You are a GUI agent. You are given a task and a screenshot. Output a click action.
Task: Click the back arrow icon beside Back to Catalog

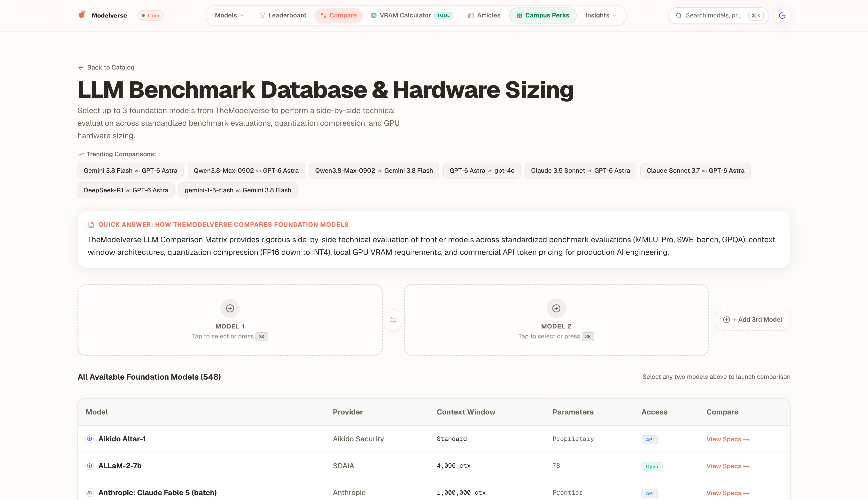81,67
